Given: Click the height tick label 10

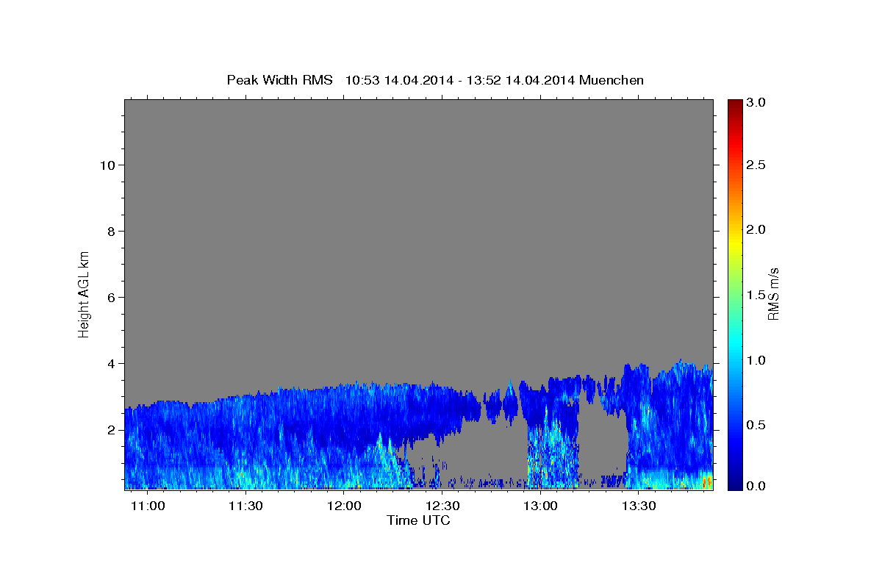Looking at the screenshot, I should 107,165.
